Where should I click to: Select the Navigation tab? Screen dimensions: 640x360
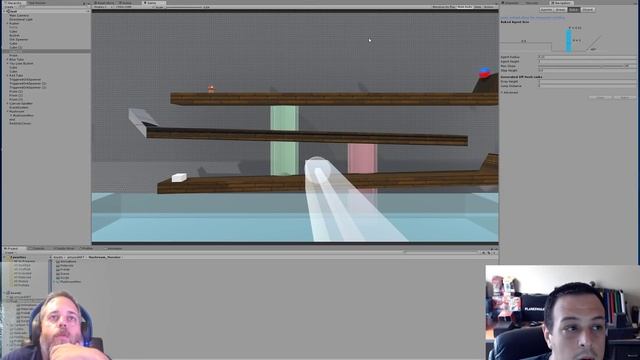click(x=562, y=3)
